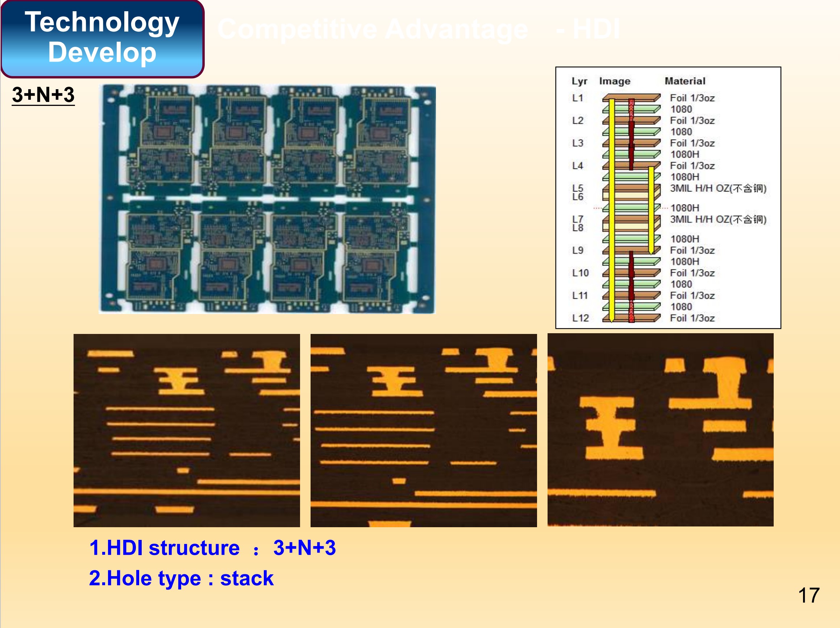Image resolution: width=840 pixels, height=628 pixels.
Task: Select the 1080H text below L3
Action: pyautogui.click(x=684, y=154)
